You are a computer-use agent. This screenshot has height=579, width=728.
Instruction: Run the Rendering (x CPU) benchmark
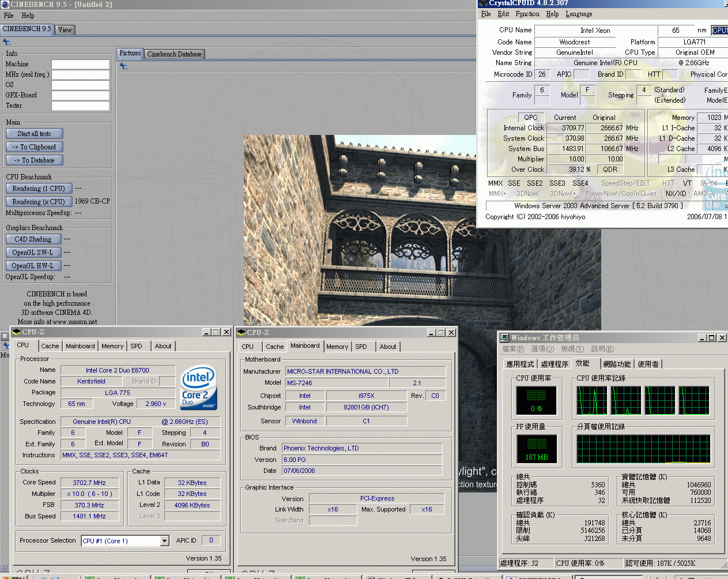[39, 202]
